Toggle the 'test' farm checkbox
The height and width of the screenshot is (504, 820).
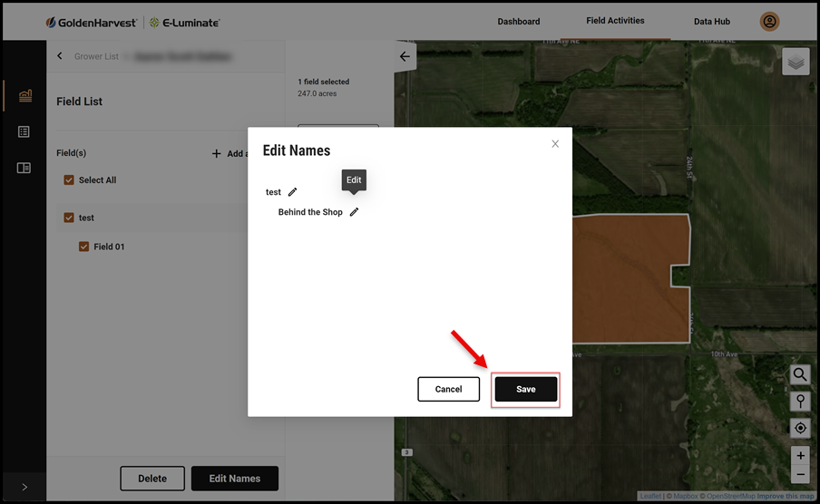pyautogui.click(x=69, y=218)
